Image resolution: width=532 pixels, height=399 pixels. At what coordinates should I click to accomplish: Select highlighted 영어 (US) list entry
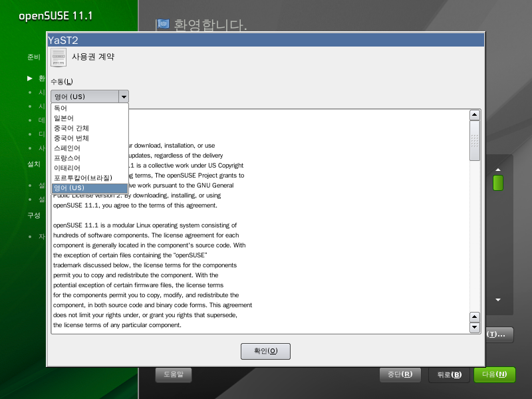pos(90,188)
